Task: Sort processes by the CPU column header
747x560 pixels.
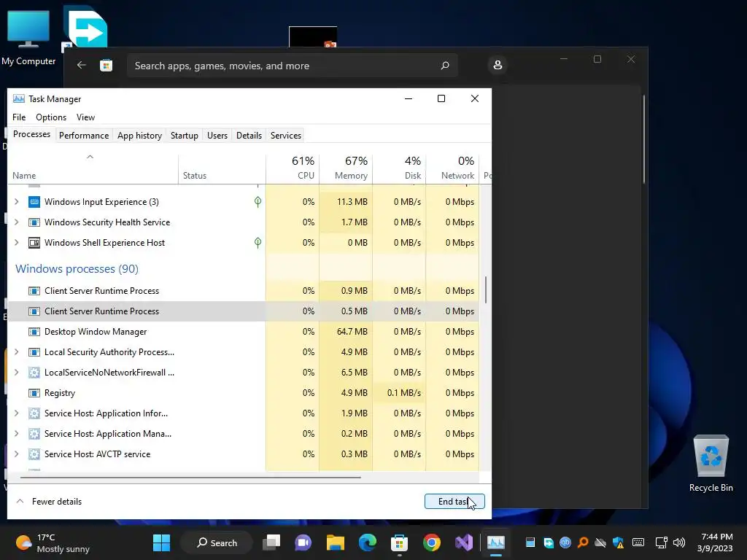Action: tap(293, 168)
